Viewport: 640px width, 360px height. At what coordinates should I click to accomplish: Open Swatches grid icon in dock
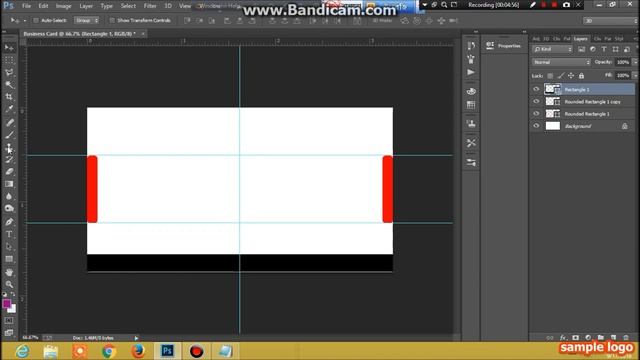[x=471, y=105]
